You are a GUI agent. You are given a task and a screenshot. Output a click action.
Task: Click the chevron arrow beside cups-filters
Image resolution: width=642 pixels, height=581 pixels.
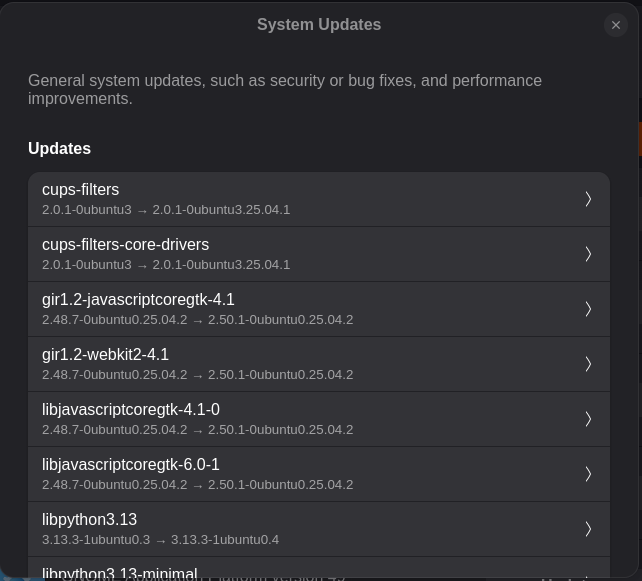[588, 199]
